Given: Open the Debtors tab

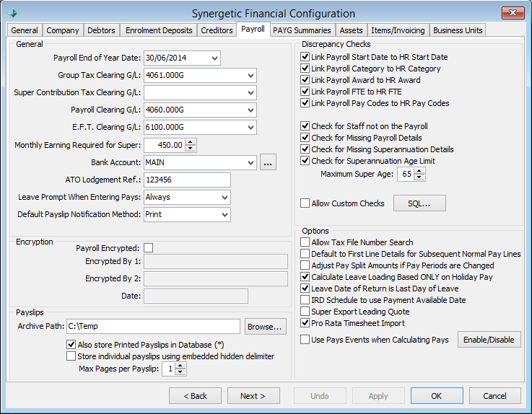Looking at the screenshot, I should pos(101,30).
